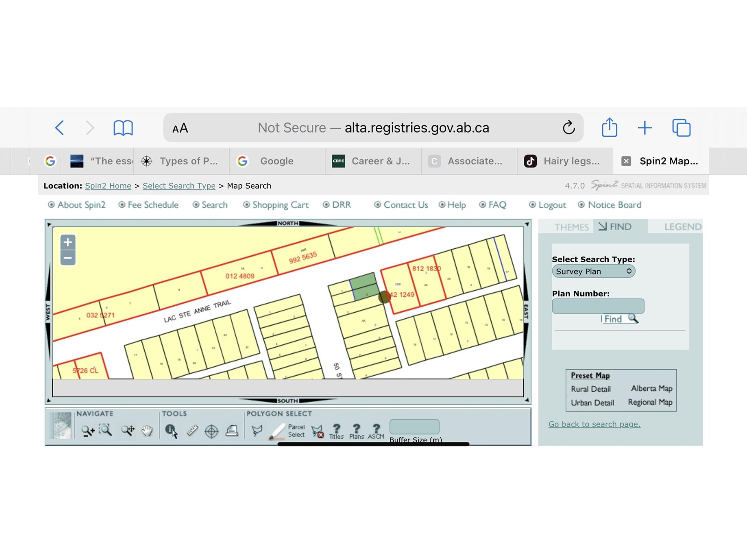Open Safari's AA page settings menu
The image size is (747, 560).
180,128
